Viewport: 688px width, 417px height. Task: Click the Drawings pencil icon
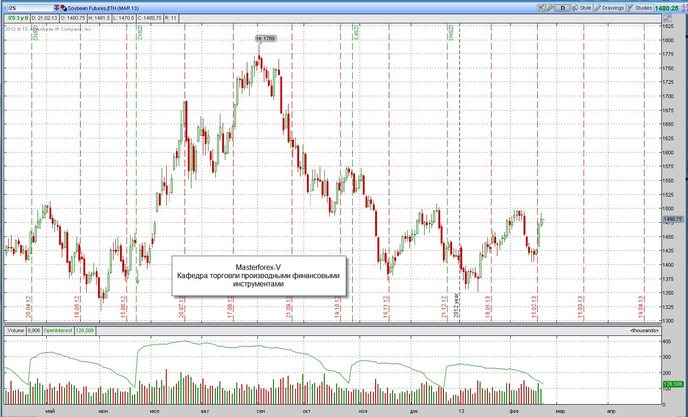pyautogui.click(x=598, y=8)
